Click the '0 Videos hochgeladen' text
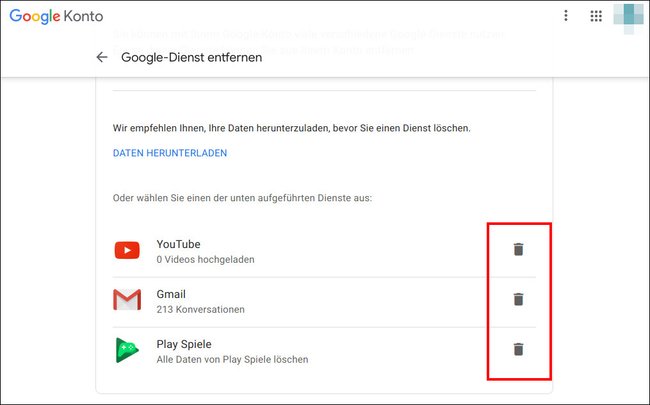The height and width of the screenshot is (405, 650). coord(206,259)
